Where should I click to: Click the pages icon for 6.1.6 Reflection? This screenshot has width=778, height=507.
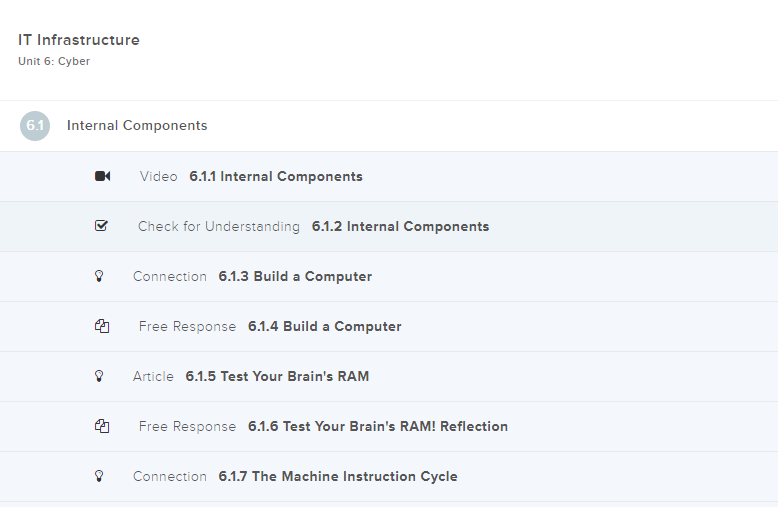tap(101, 426)
